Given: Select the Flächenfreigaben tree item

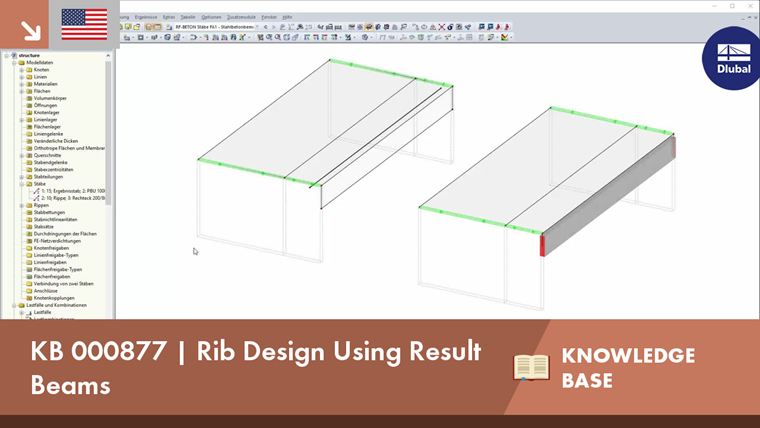Looking at the screenshot, I should click(52, 277).
